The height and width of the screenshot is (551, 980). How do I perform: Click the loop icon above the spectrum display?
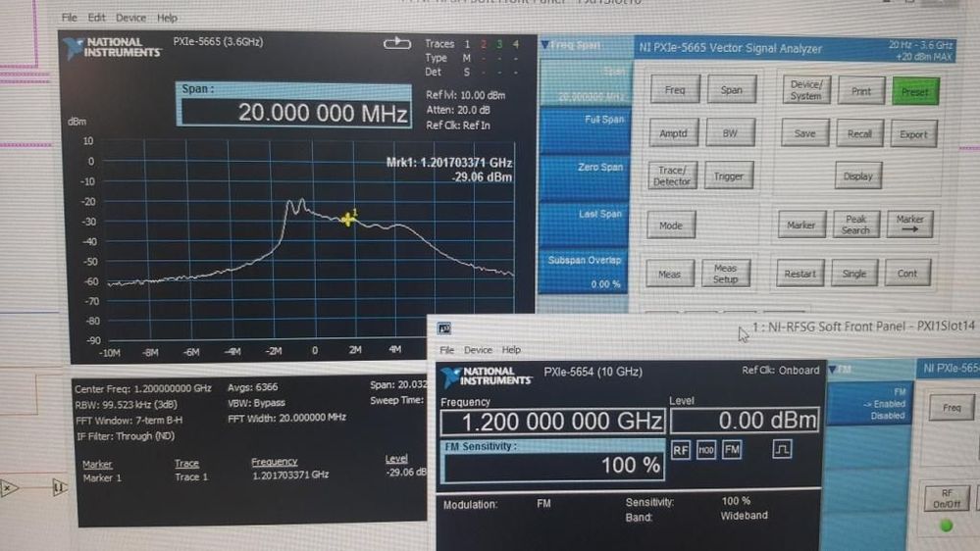[x=397, y=43]
